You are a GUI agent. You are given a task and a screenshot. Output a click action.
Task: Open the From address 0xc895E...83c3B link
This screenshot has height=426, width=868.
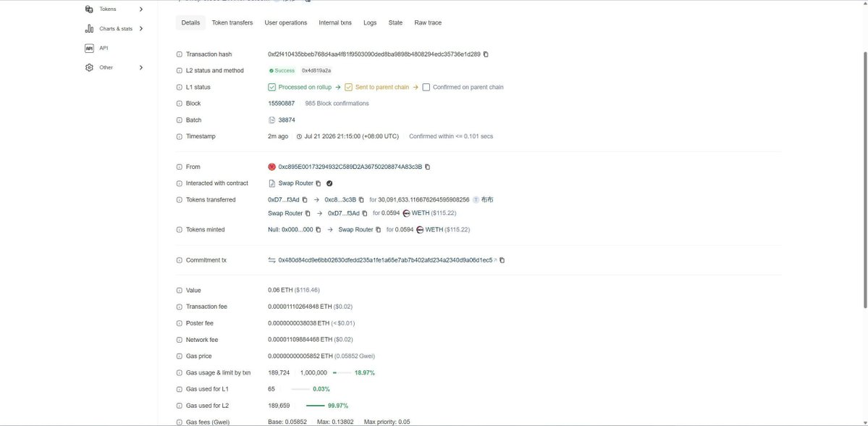pos(350,167)
